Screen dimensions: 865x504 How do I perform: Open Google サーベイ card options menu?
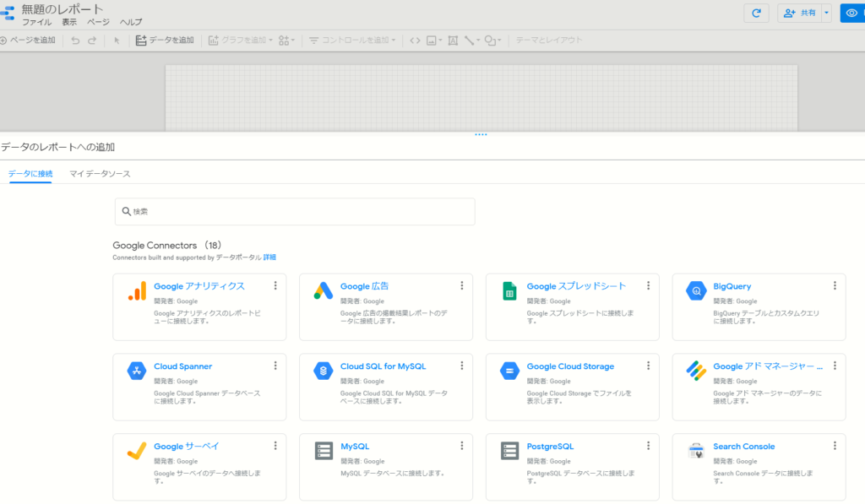[x=275, y=446]
